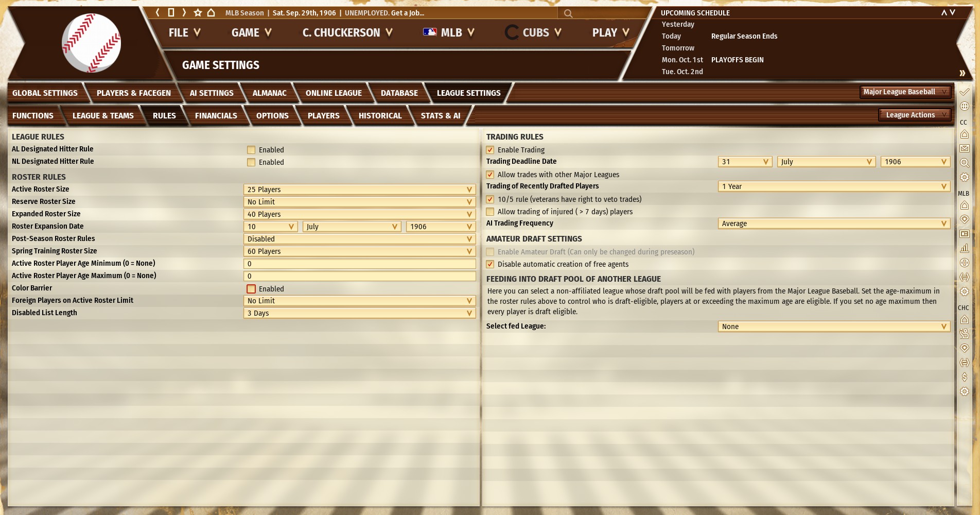Click the CHC ballpark diamond icon
The height and width of the screenshot is (515, 980).
[x=965, y=348]
